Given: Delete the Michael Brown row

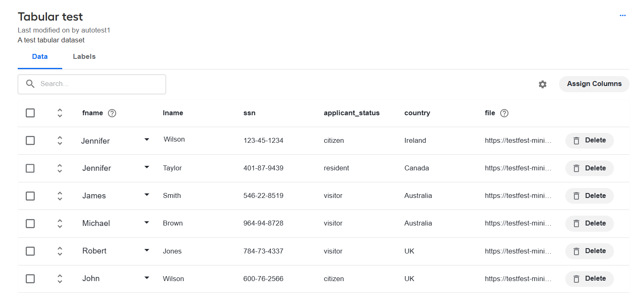Looking at the screenshot, I should tap(589, 223).
